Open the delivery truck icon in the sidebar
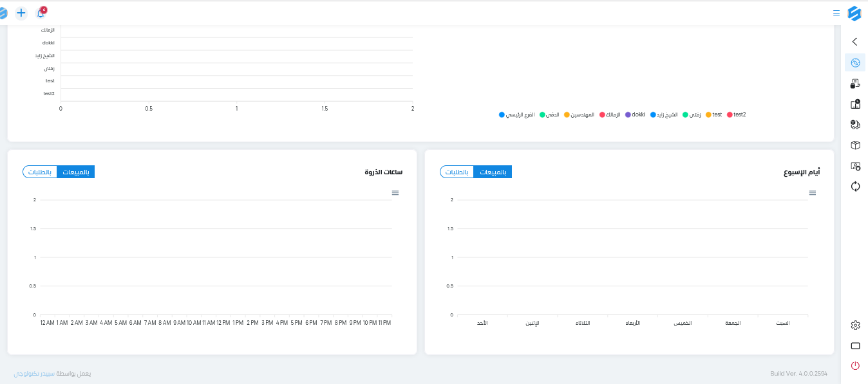868x384 pixels. (855, 124)
